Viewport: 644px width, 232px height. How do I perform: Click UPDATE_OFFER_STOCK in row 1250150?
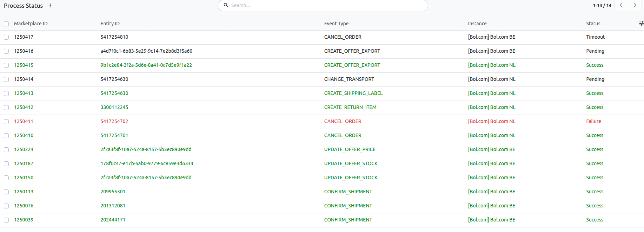pyautogui.click(x=351, y=178)
